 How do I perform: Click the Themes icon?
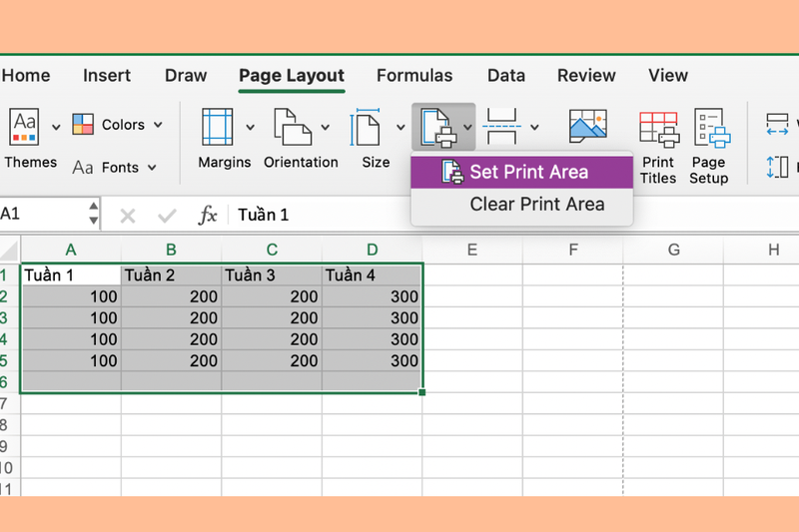pos(24,126)
